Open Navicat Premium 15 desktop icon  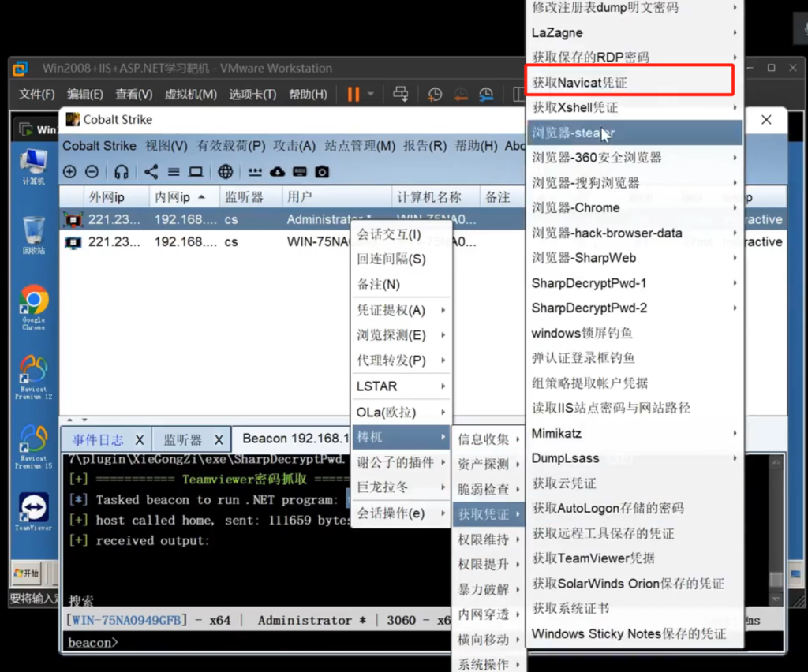coord(33,446)
